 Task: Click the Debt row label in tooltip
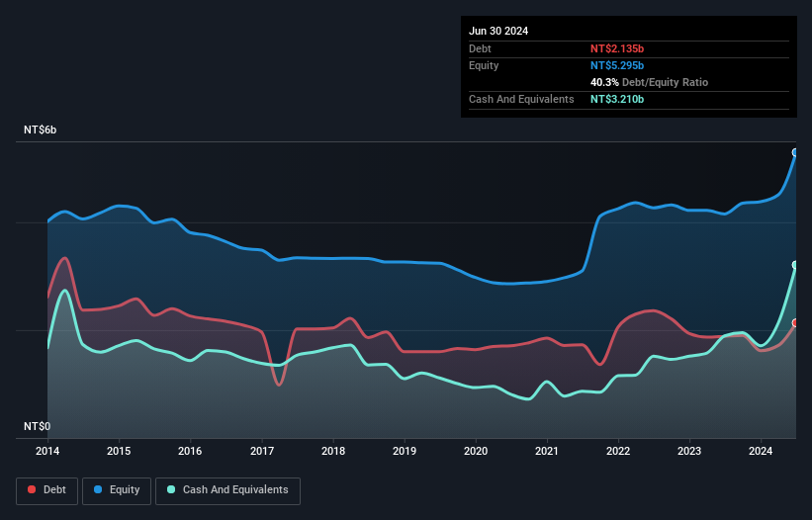[480, 48]
